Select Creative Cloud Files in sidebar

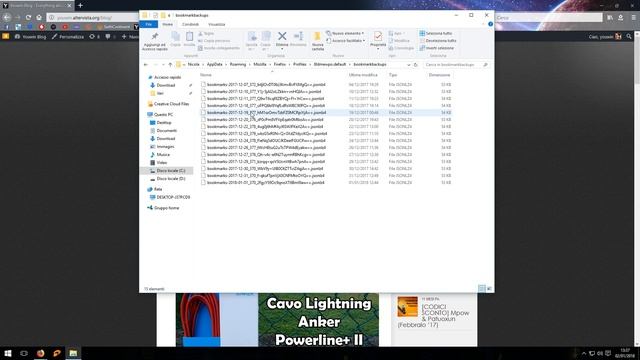168,104
